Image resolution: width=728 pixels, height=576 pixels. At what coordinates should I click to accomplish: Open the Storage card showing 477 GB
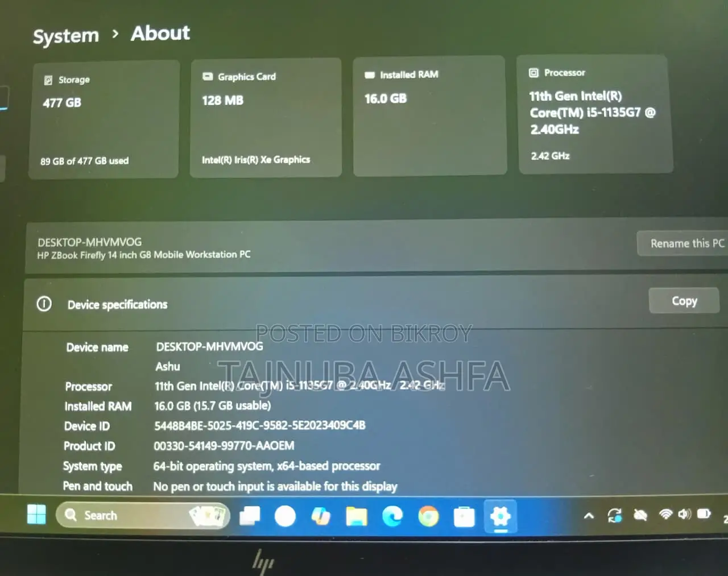click(104, 120)
